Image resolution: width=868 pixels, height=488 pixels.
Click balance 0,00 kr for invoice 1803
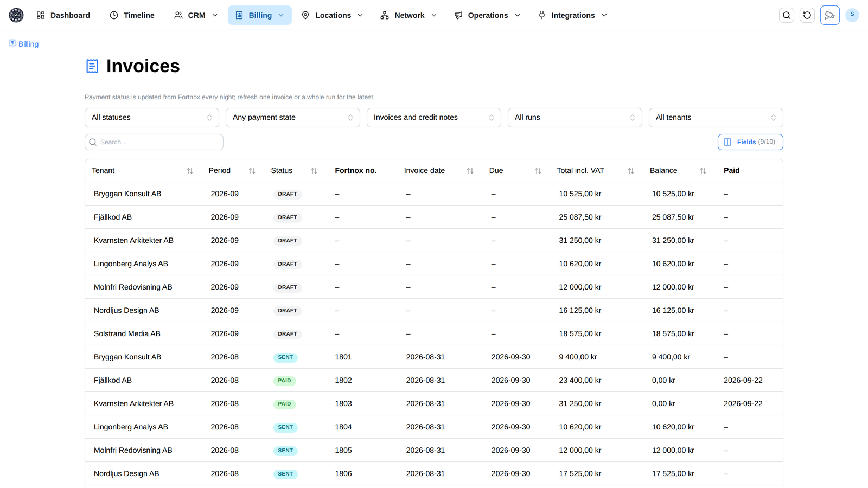663,403
